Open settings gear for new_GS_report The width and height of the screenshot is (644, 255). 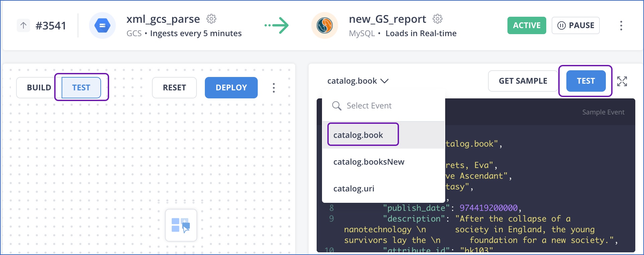click(x=437, y=19)
